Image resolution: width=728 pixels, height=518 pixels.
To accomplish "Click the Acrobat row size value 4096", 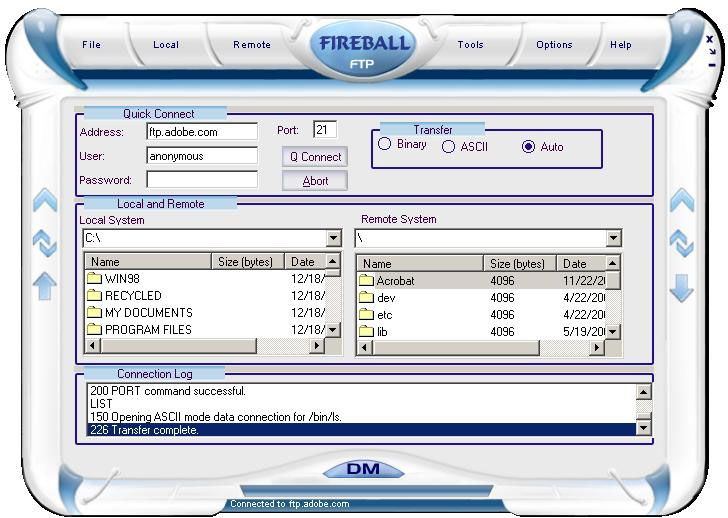I will coord(502,280).
